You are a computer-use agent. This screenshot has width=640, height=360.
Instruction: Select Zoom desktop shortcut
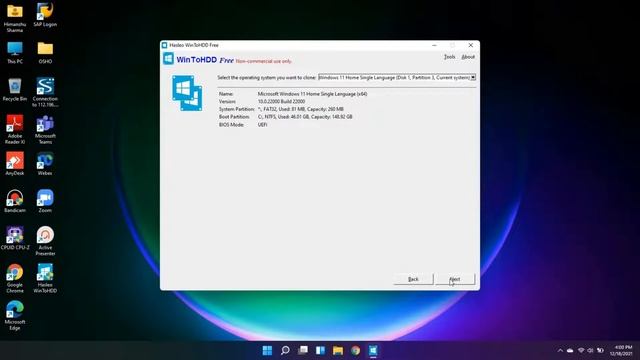tap(45, 201)
